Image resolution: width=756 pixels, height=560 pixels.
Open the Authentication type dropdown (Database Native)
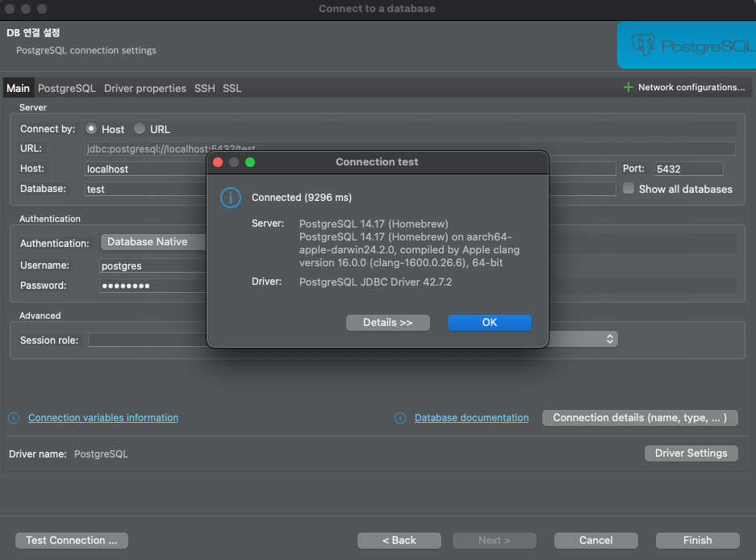tap(153, 241)
